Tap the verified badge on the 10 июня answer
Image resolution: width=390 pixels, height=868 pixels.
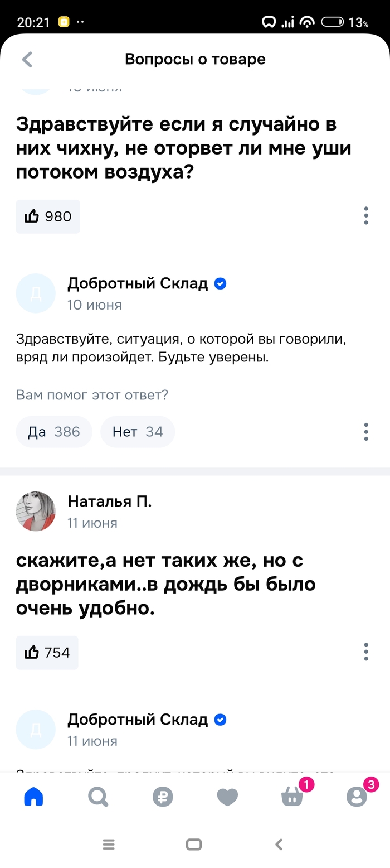[x=221, y=283]
